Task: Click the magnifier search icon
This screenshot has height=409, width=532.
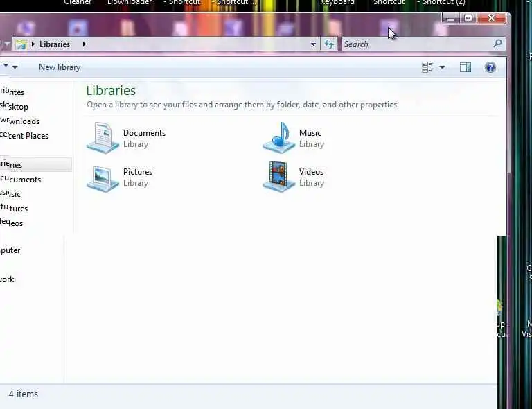Action: click(x=497, y=44)
